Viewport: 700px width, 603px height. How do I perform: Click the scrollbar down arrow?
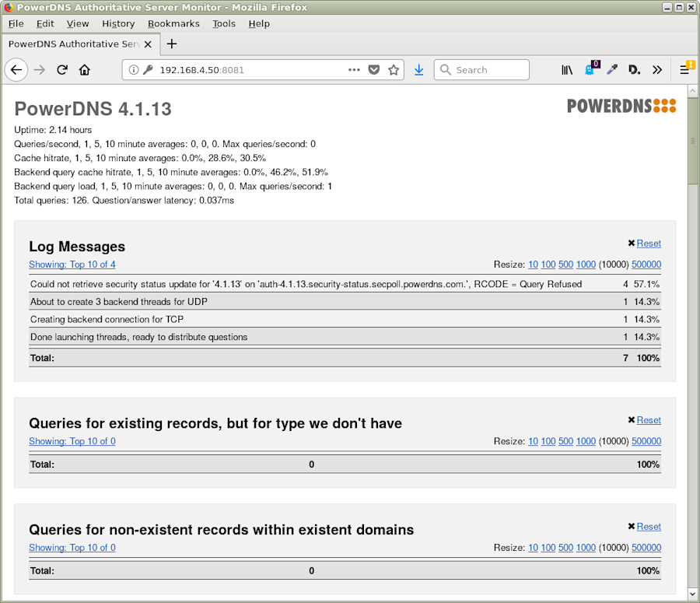(692, 594)
